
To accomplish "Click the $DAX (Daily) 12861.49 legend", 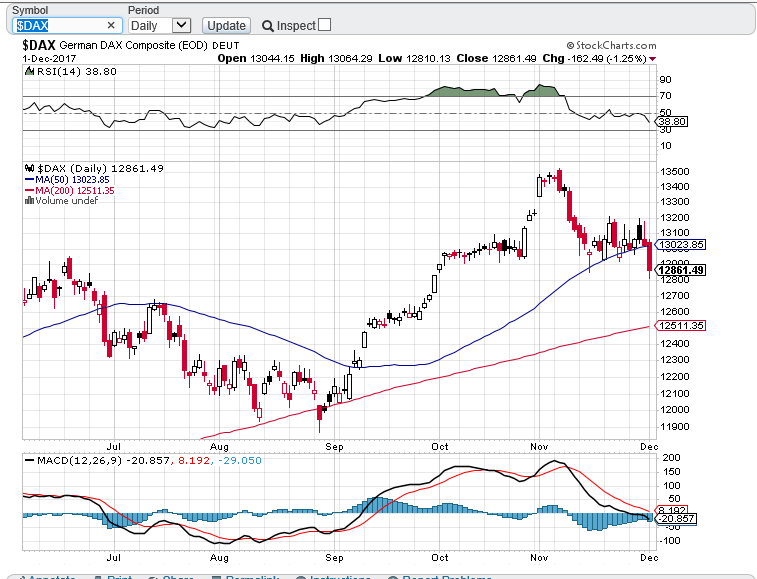I will pos(100,169).
